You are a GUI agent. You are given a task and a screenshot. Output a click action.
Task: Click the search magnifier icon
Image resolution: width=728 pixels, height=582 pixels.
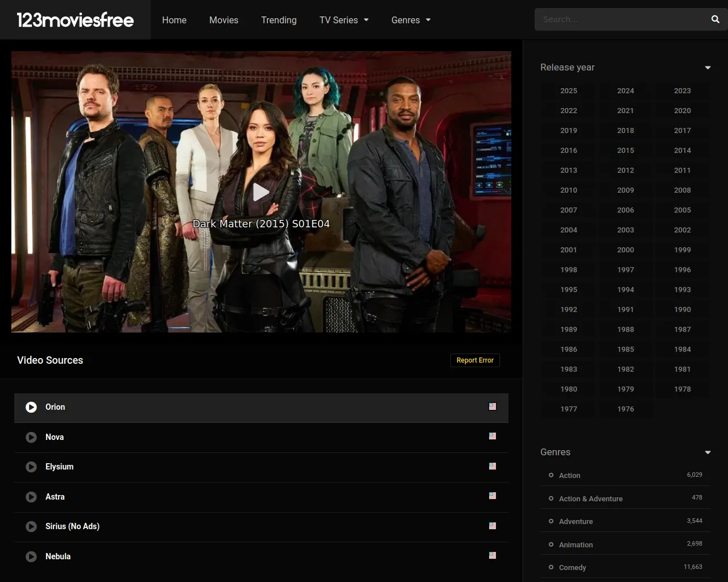pos(715,19)
